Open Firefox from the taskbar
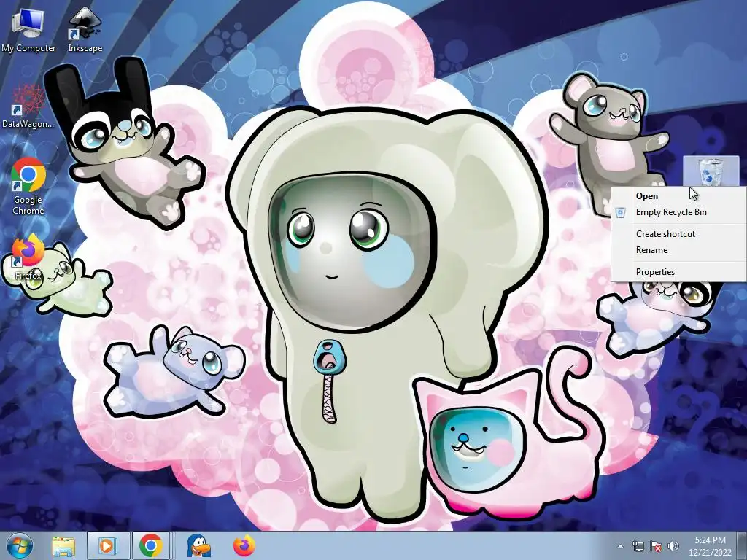The height and width of the screenshot is (560, 747). click(x=244, y=546)
